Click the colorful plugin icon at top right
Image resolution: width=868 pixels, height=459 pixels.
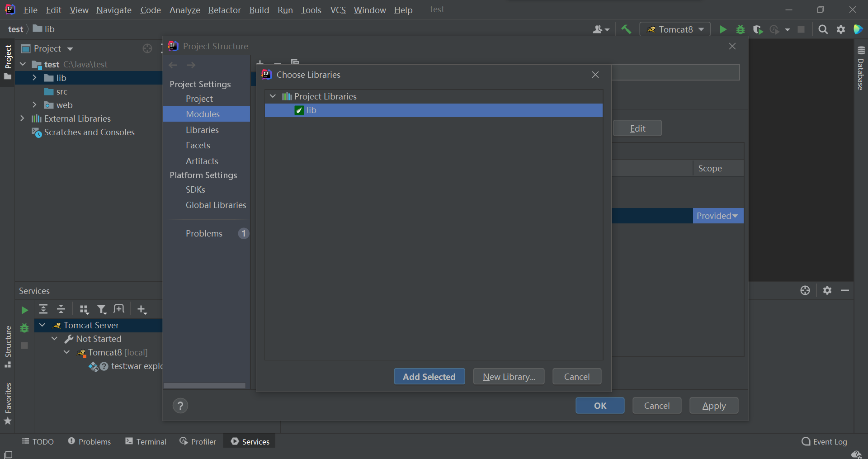(x=858, y=29)
